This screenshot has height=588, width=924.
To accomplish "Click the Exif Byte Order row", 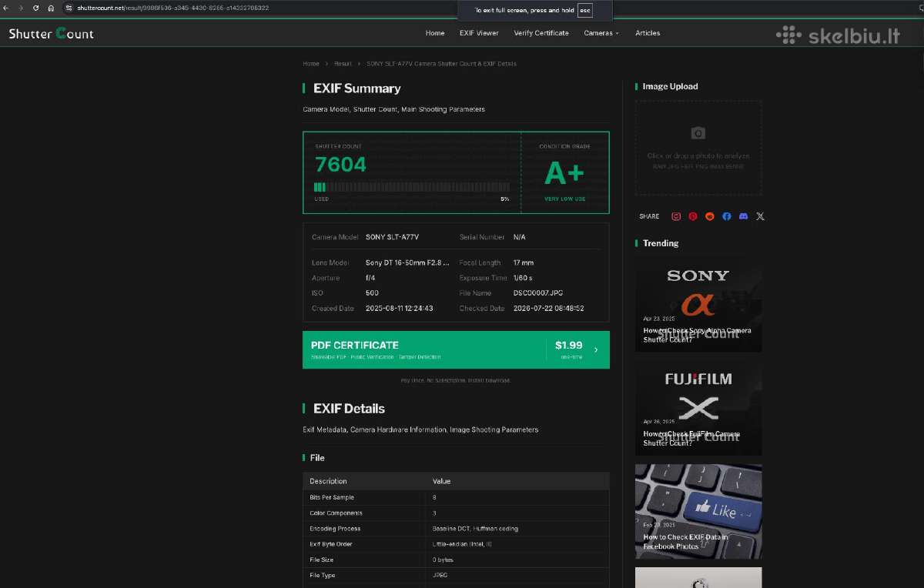I will tap(456, 544).
